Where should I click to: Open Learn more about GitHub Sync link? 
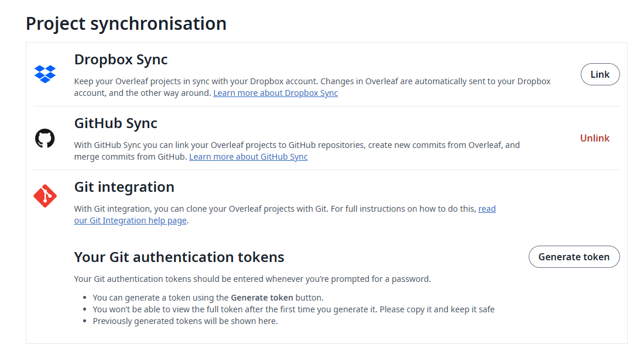tap(248, 157)
